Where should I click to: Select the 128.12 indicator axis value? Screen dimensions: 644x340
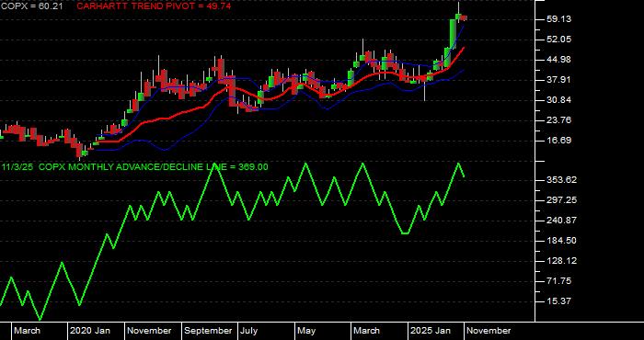click(x=562, y=261)
